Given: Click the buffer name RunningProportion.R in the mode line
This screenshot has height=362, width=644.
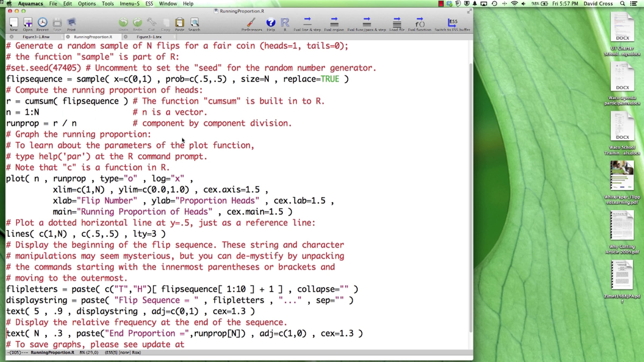Looking at the screenshot, I should point(52,352).
